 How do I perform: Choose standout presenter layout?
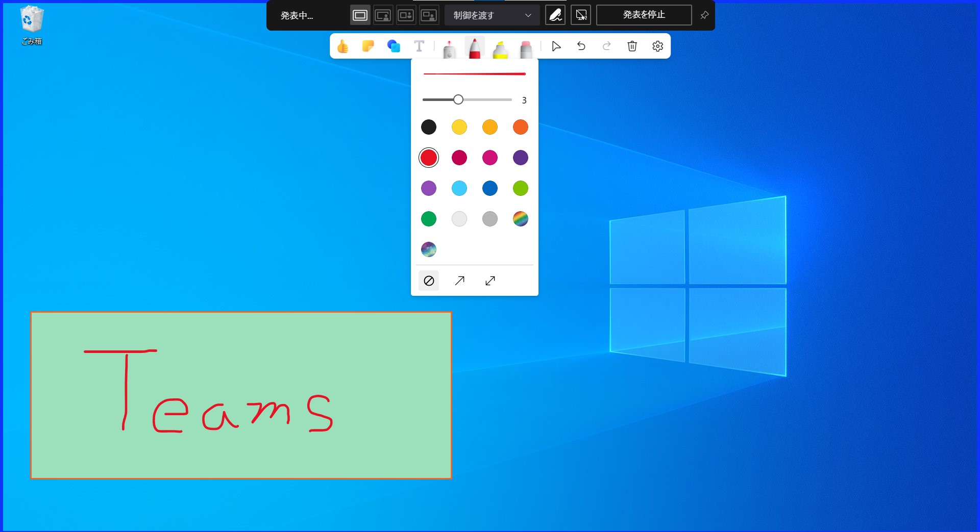click(383, 15)
